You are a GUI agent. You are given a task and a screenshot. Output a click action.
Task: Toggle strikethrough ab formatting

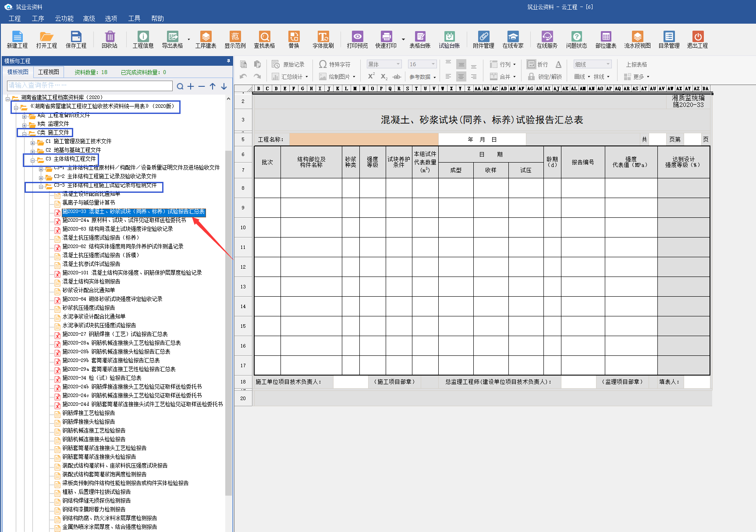[397, 76]
